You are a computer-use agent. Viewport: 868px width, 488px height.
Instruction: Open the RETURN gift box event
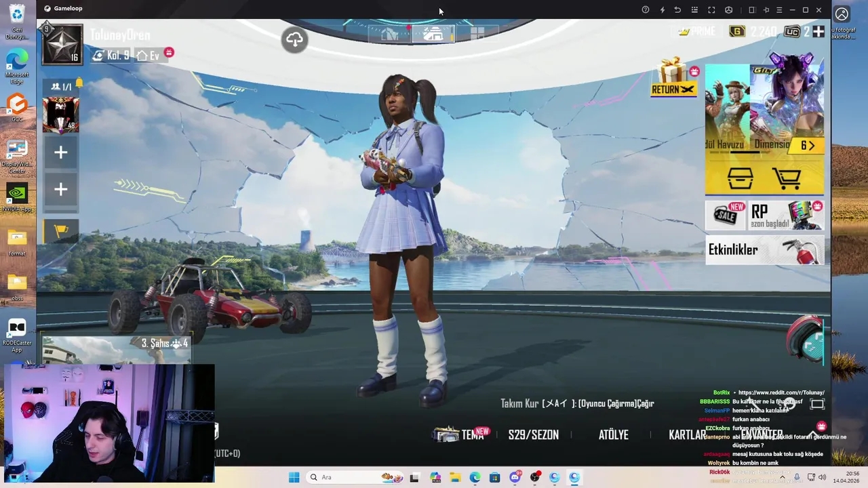tap(673, 77)
